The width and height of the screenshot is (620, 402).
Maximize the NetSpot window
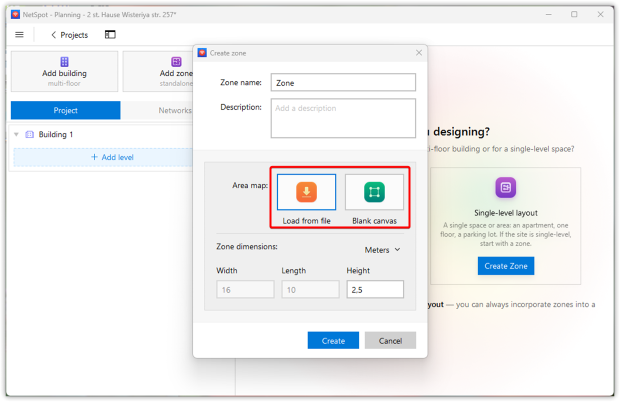(x=574, y=15)
